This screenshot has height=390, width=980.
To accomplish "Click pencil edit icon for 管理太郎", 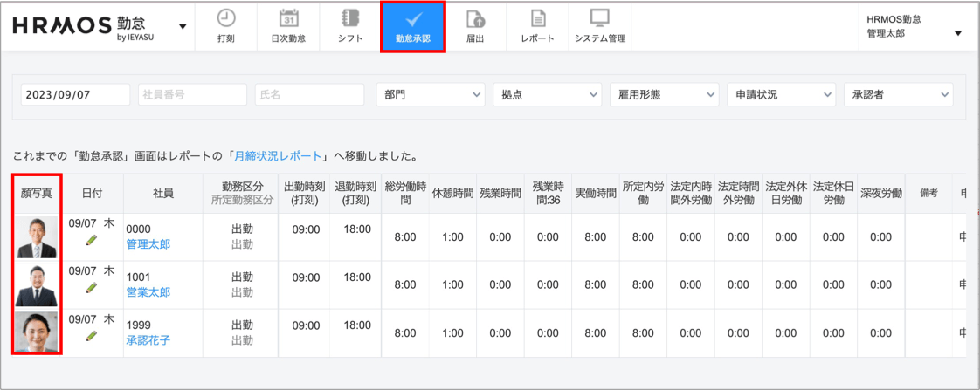I will tap(92, 240).
